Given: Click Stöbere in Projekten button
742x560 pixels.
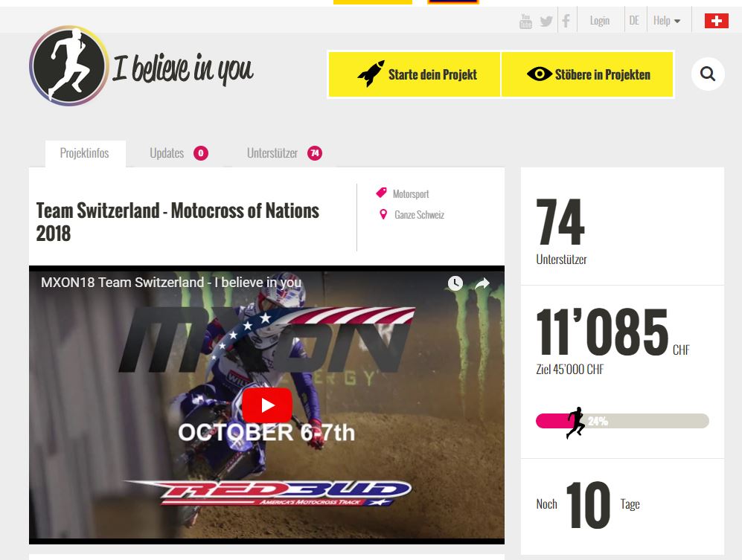Looking at the screenshot, I should [587, 74].
